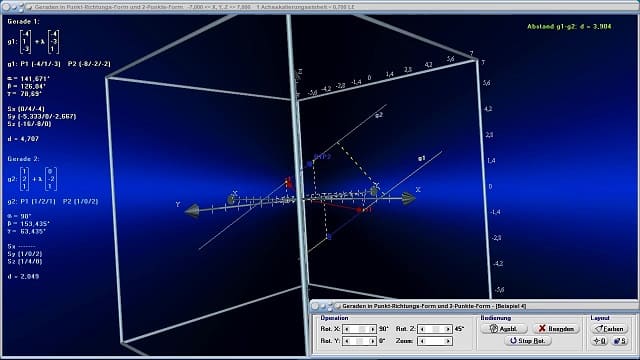The image size is (640, 360).
Task: Zoom in using Zoom right arrow
Action: tap(448, 341)
